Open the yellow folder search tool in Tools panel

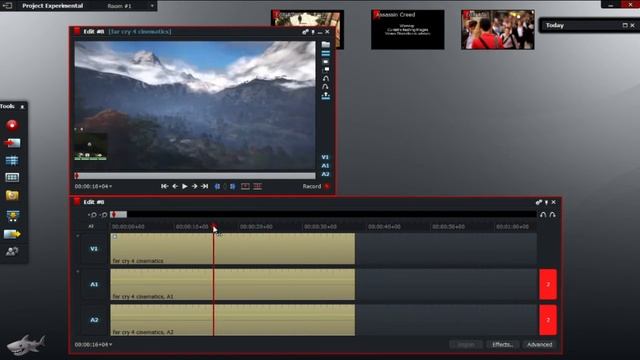[12, 195]
